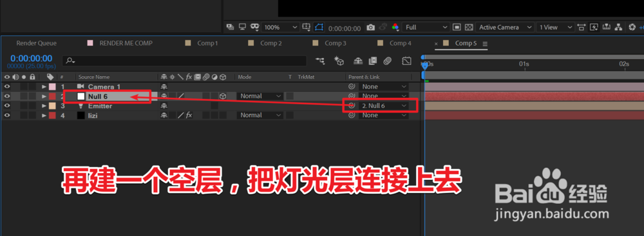Click Camera 1 parent pick whip
The width and height of the screenshot is (644, 236).
[352, 87]
